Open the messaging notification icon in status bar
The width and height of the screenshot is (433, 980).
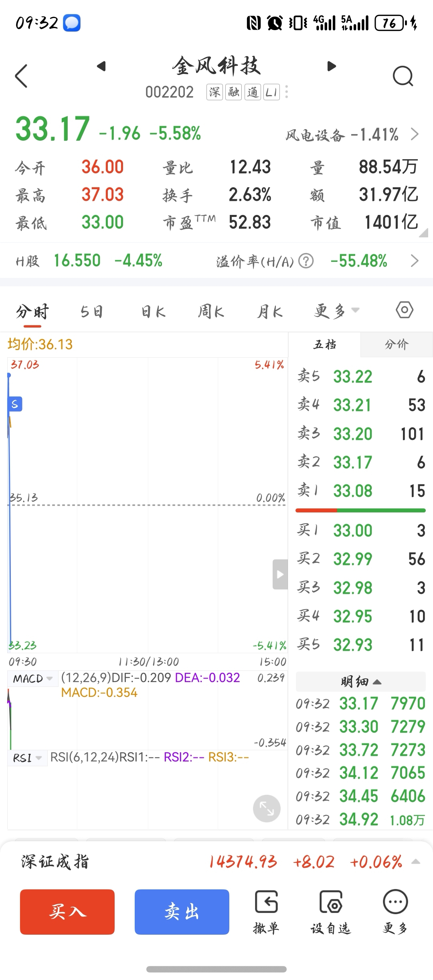click(x=72, y=23)
